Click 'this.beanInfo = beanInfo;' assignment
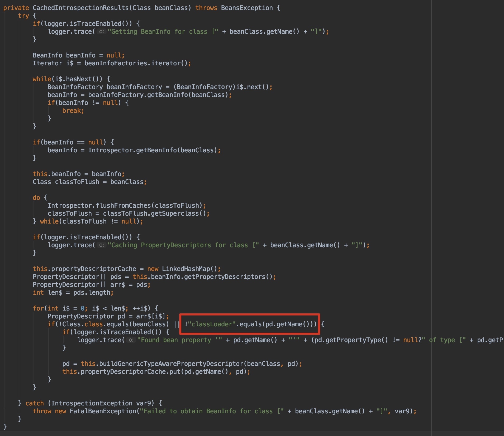The image size is (504, 436). pos(79,174)
